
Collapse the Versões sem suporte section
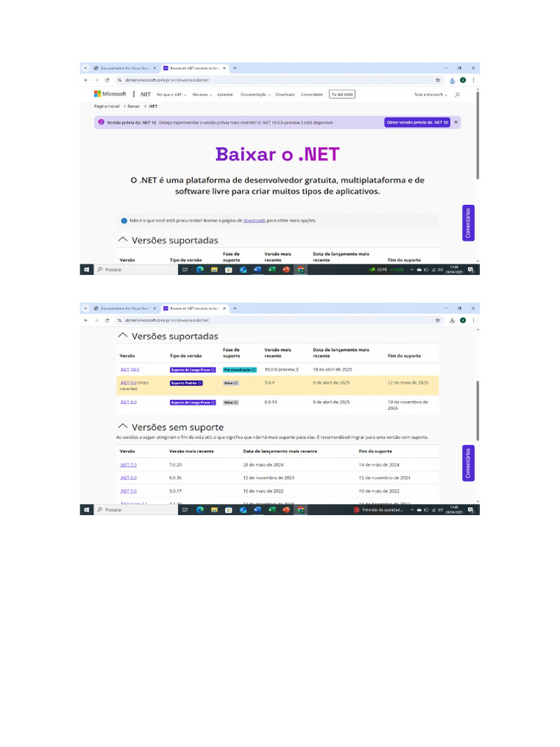coord(122,426)
